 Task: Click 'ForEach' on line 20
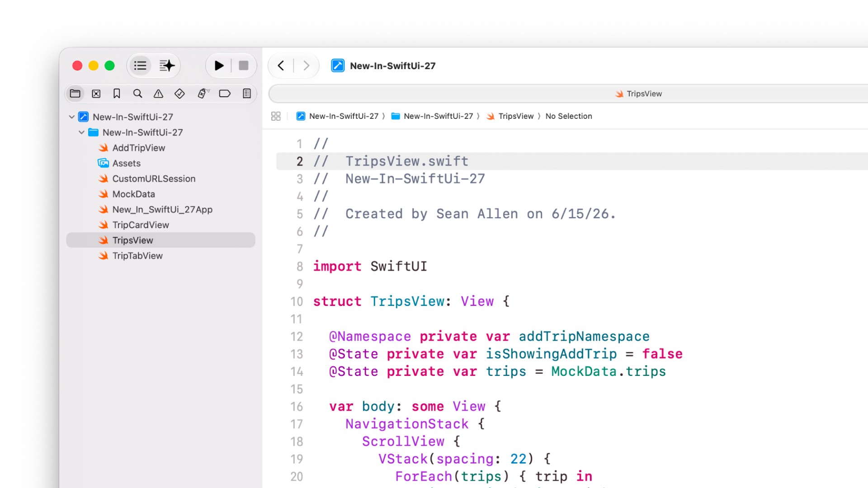[424, 477]
